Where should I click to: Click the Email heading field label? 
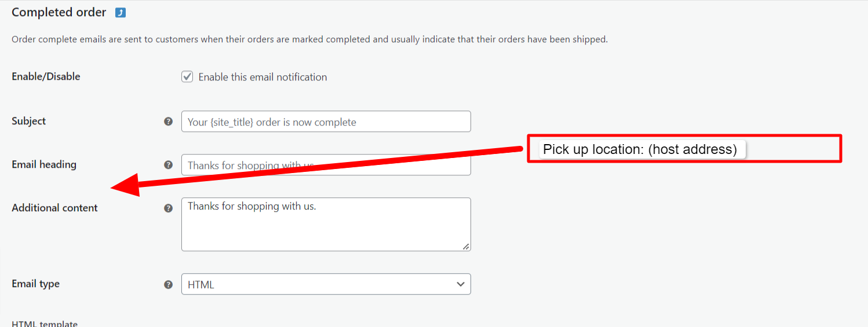(x=44, y=165)
